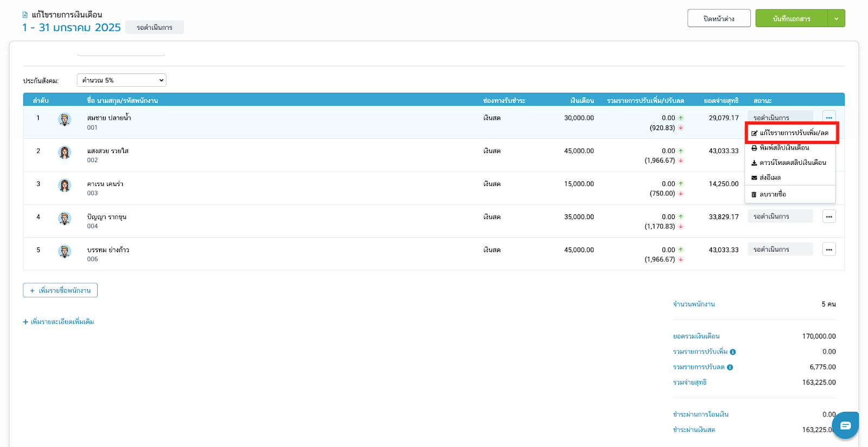Image resolution: width=868 pixels, height=447 pixels.
Task: Select ดาวน์โหลดสลิปเงินเดือน menu option
Action: point(792,163)
